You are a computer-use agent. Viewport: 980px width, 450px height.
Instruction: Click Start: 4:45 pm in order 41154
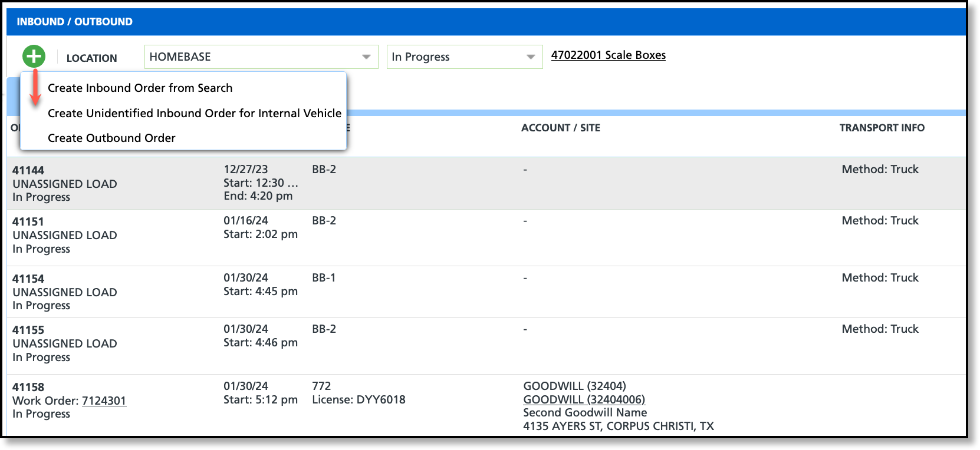click(x=261, y=291)
